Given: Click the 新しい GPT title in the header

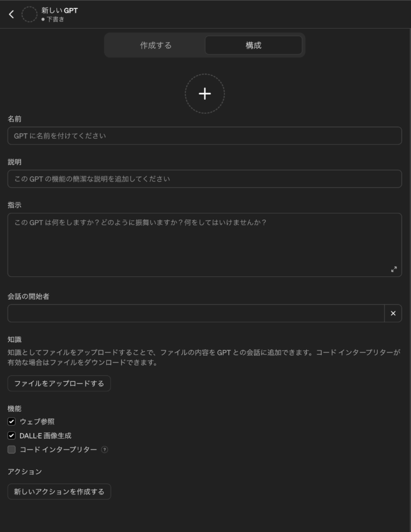Looking at the screenshot, I should (x=60, y=10).
